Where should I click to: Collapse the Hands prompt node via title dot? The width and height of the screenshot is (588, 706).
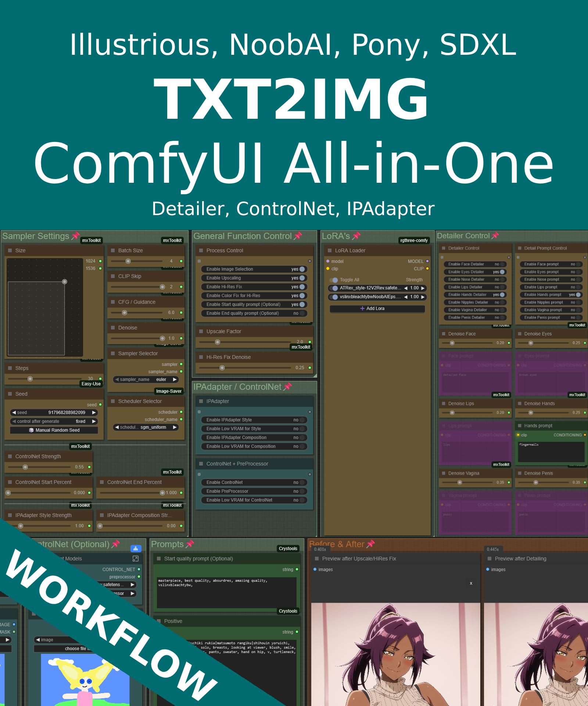pos(519,425)
